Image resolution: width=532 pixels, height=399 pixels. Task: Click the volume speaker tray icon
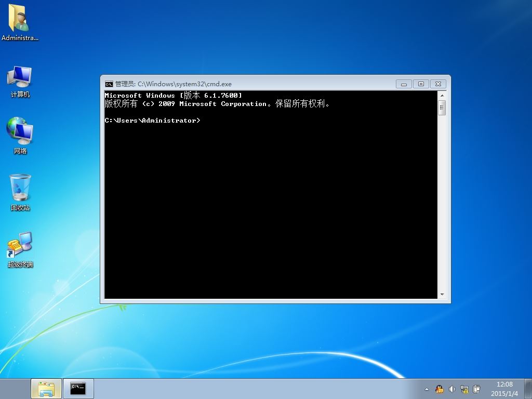point(451,389)
